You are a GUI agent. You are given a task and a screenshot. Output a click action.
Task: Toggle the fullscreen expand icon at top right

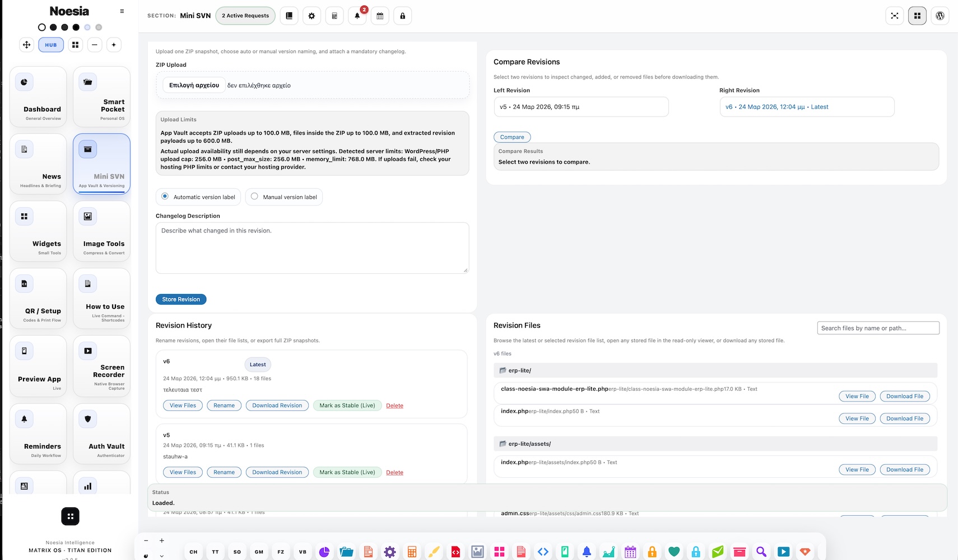click(x=895, y=16)
